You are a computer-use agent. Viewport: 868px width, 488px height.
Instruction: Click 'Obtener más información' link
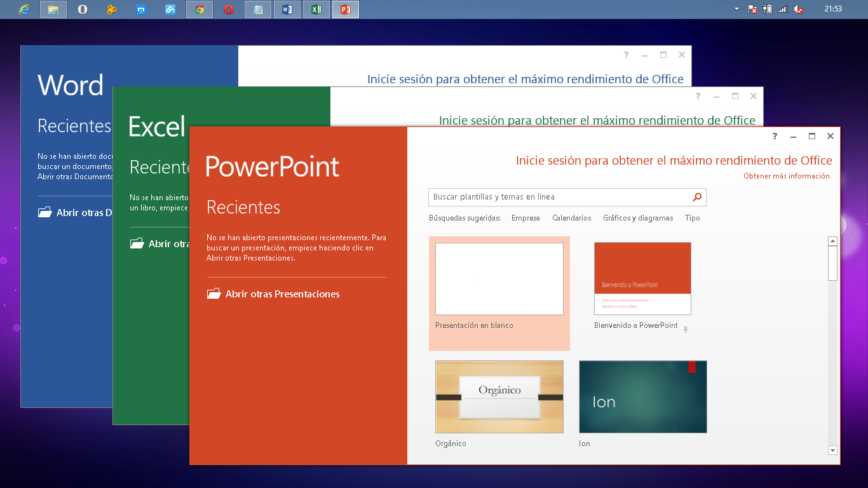[787, 176]
